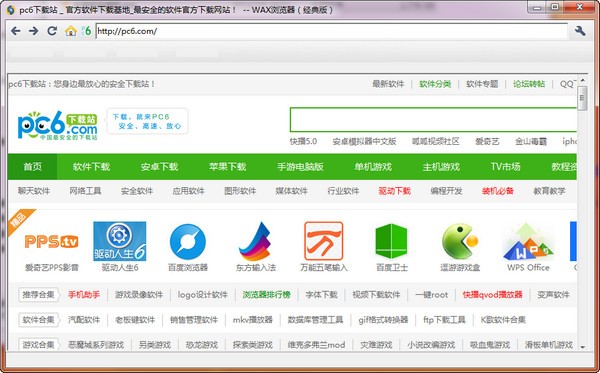The width and height of the screenshot is (600, 373).
Task: Open the 百度浏览器 app icon
Action: click(188, 242)
